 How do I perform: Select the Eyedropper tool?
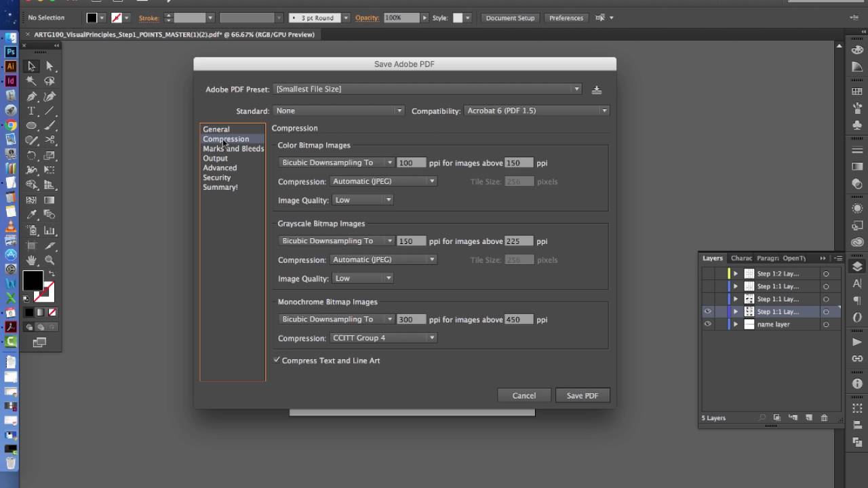point(31,215)
